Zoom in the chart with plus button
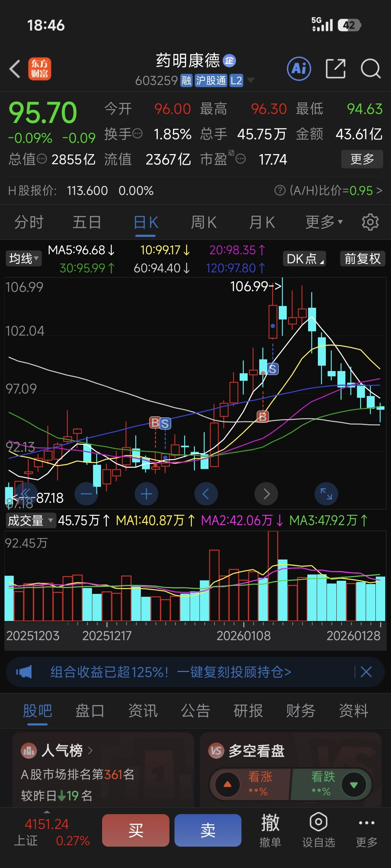 click(x=146, y=494)
